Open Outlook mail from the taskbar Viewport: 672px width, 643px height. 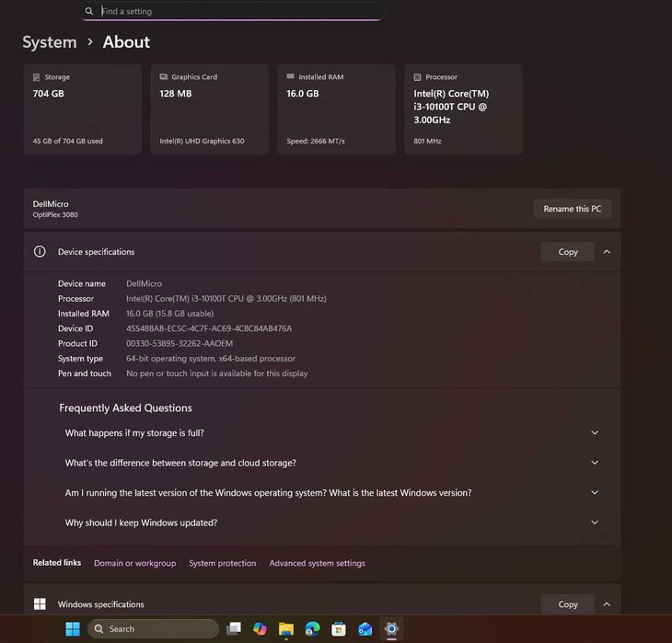tap(365, 629)
